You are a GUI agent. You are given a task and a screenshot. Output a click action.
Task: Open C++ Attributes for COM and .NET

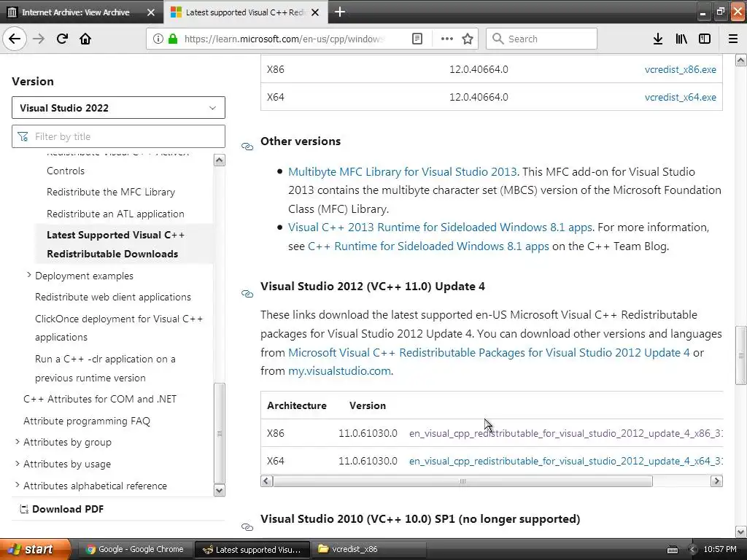pos(100,399)
